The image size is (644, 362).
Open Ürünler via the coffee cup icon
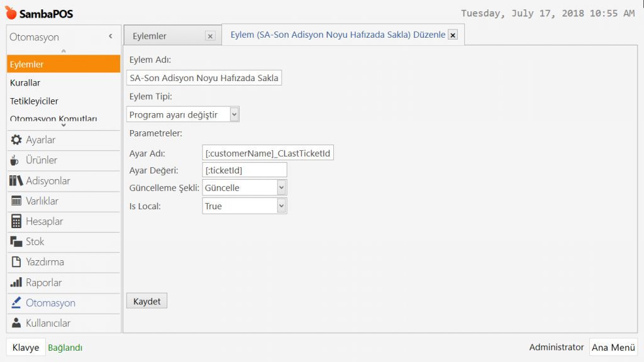pyautogui.click(x=16, y=160)
